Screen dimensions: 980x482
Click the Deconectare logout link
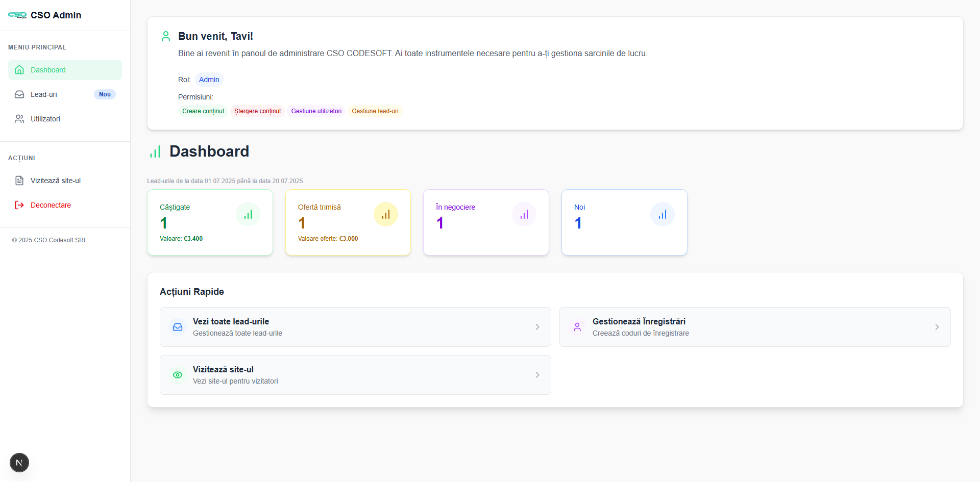[x=65, y=205]
